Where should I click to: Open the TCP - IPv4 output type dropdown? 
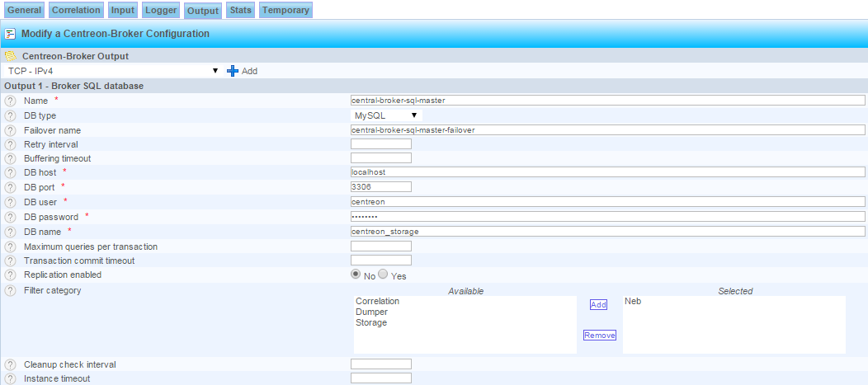pyautogui.click(x=112, y=71)
